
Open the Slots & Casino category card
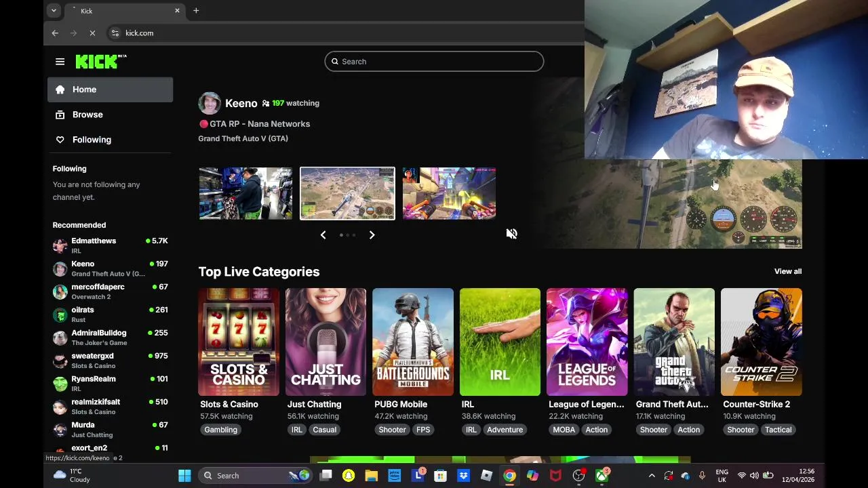pos(239,342)
